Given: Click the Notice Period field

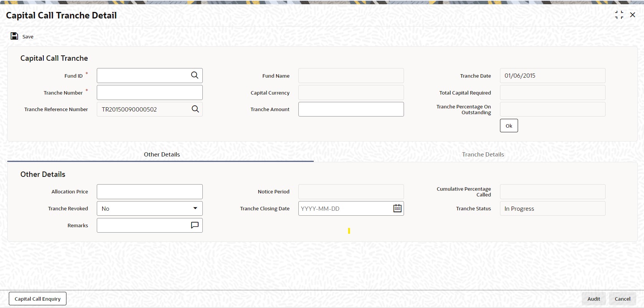Looking at the screenshot, I should point(351,191).
